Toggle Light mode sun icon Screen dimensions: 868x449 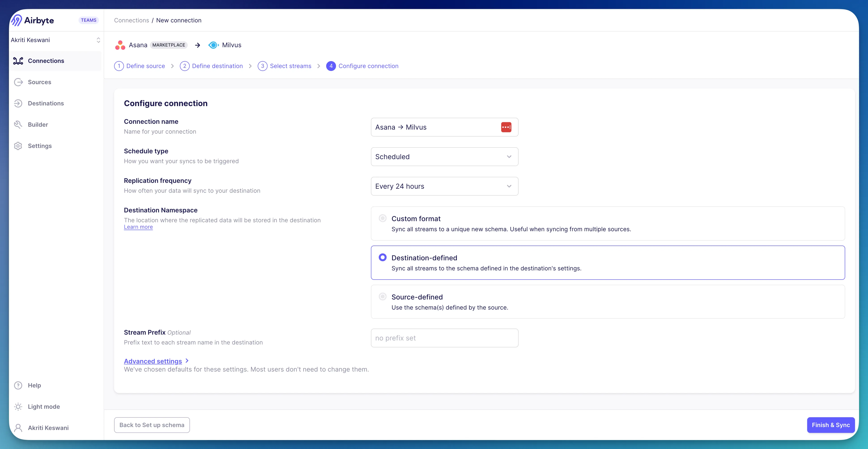click(18, 406)
